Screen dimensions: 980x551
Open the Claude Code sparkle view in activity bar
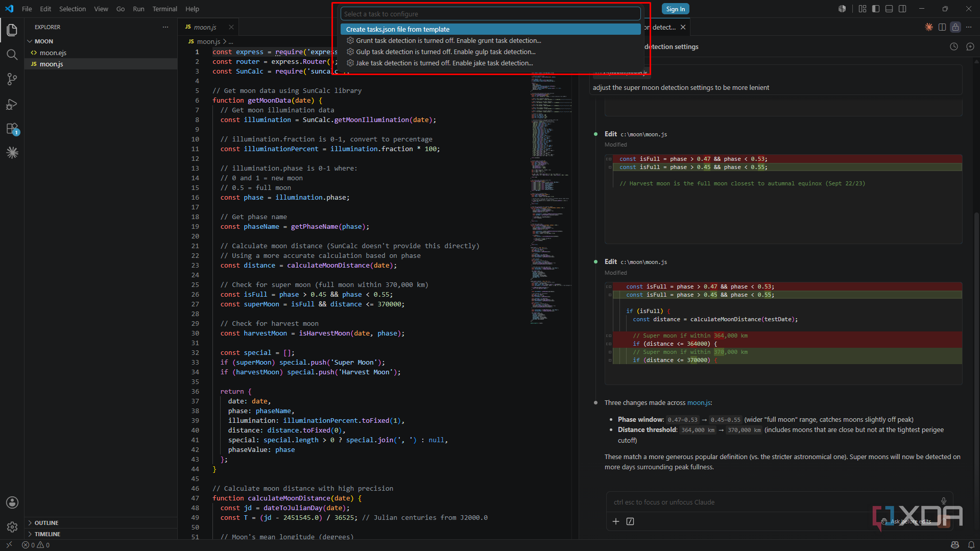tap(12, 153)
